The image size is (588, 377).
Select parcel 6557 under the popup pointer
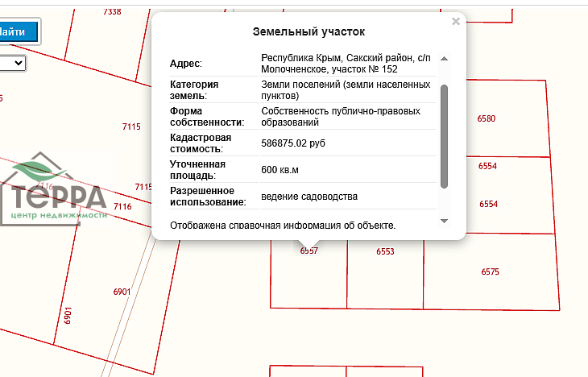point(308,252)
